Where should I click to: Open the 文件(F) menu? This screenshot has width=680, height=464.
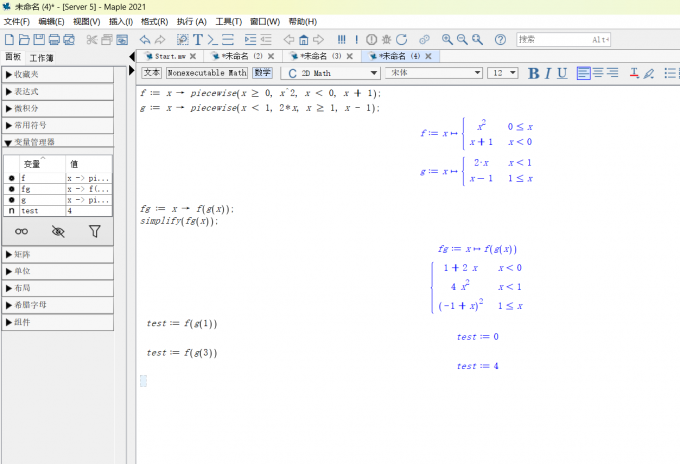pos(16,22)
